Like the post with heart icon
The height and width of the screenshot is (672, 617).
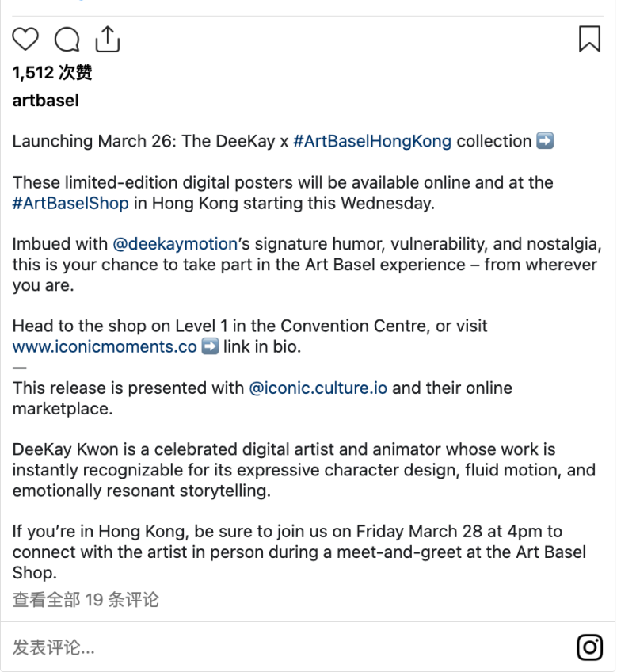25,39
